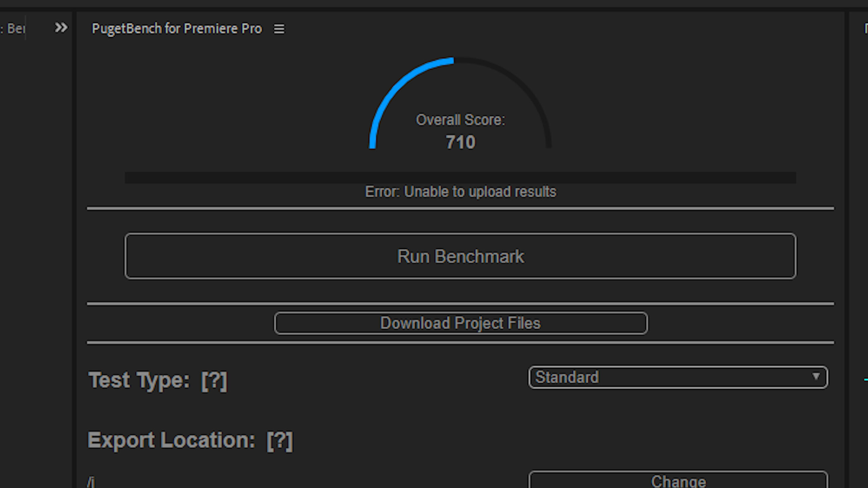Click the Change export location button
Screen dimensions: 868x488
tap(678, 480)
